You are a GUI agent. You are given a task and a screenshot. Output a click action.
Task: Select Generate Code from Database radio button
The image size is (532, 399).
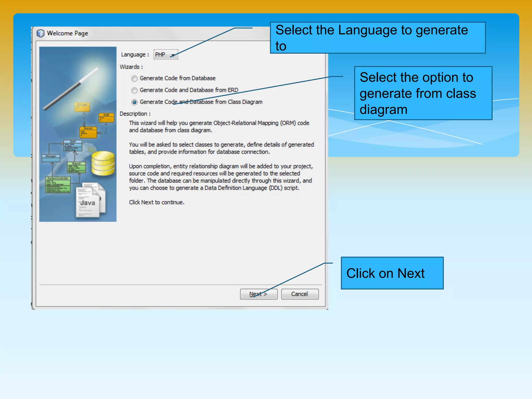[x=134, y=78]
